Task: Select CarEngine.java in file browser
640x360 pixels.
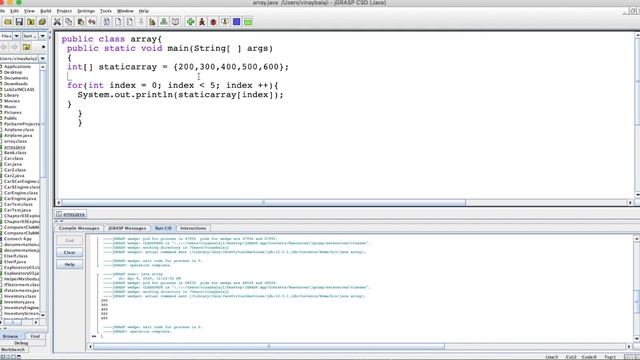Action: (20, 198)
